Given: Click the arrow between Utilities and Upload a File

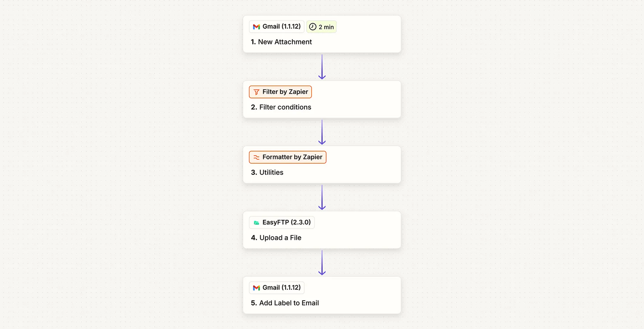Looking at the screenshot, I should click(322, 197).
